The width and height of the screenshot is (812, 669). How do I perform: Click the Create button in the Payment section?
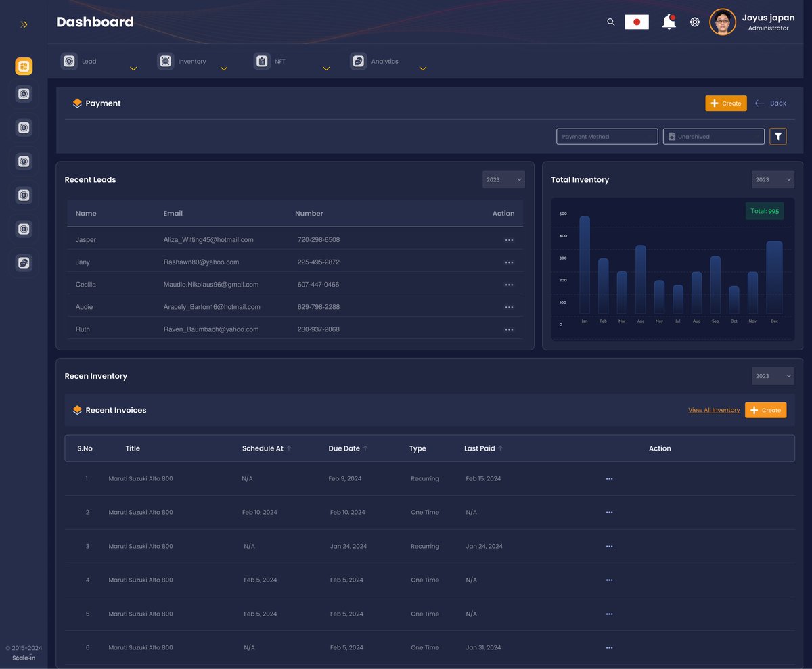click(725, 103)
